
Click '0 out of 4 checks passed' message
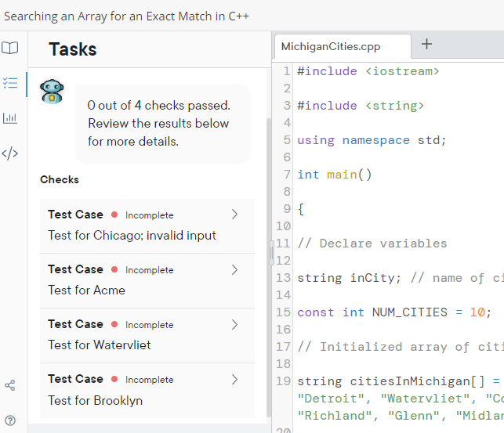(159, 106)
